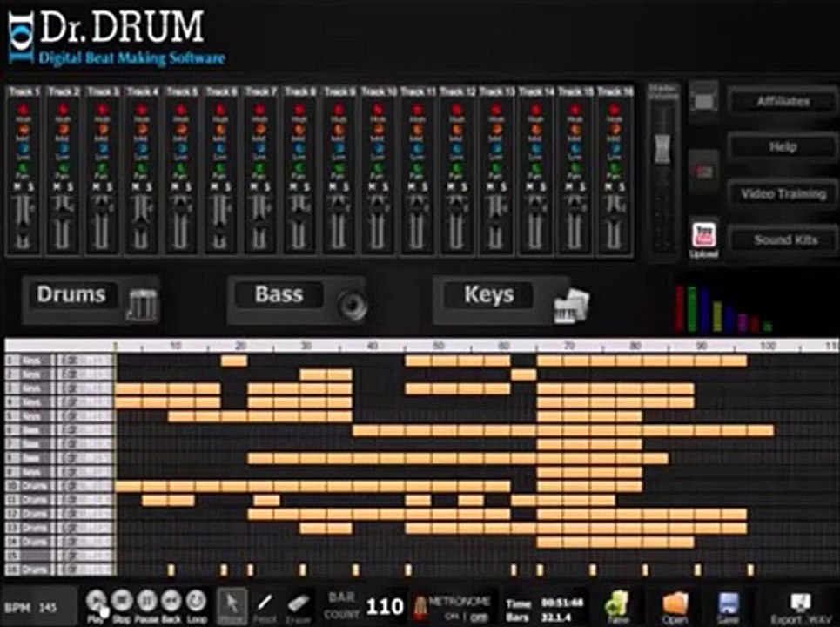Viewport: 840px width, 627px height.
Task: Click Track 4 green Pan knob
Action: (142, 167)
